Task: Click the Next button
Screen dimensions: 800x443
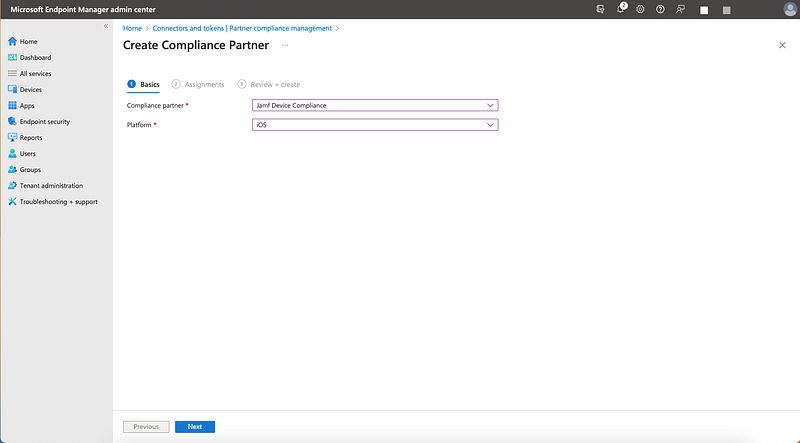Action: [195, 427]
